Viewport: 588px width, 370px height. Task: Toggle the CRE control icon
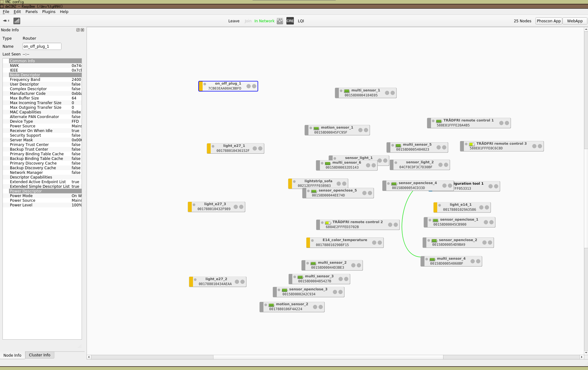coord(290,21)
